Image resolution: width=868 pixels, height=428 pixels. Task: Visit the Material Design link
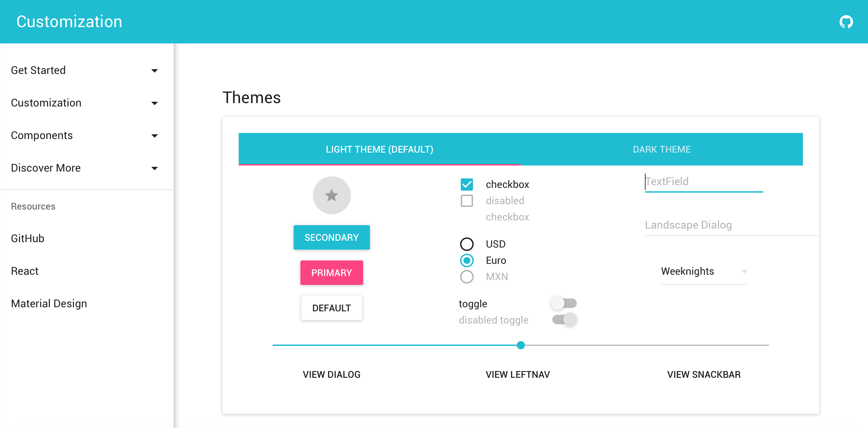point(49,303)
